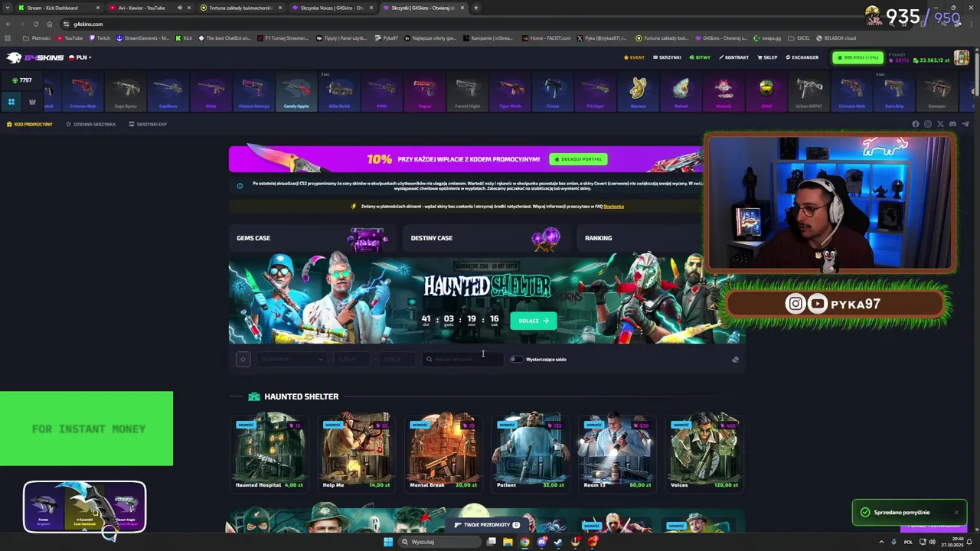Open the EXCHANGER menu item

(x=802, y=57)
